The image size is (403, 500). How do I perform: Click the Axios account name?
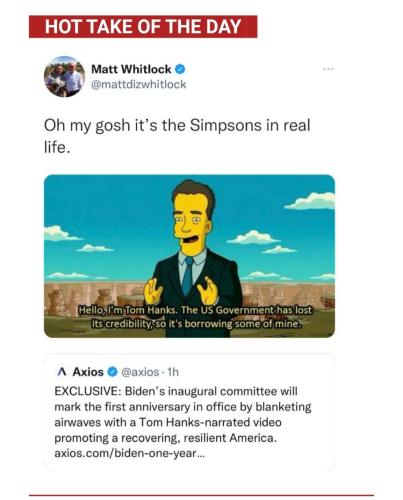(x=88, y=372)
